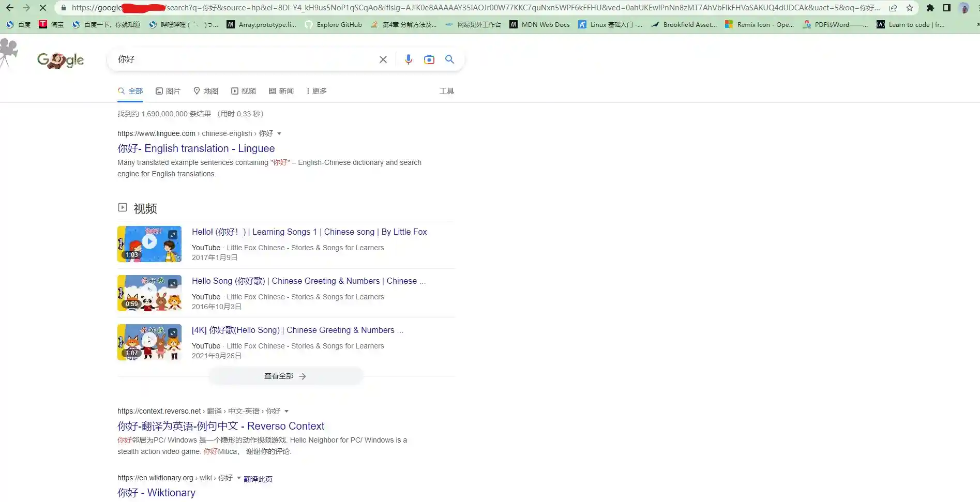
Task: Open the Linux 基础入门 bookmark
Action: (610, 24)
